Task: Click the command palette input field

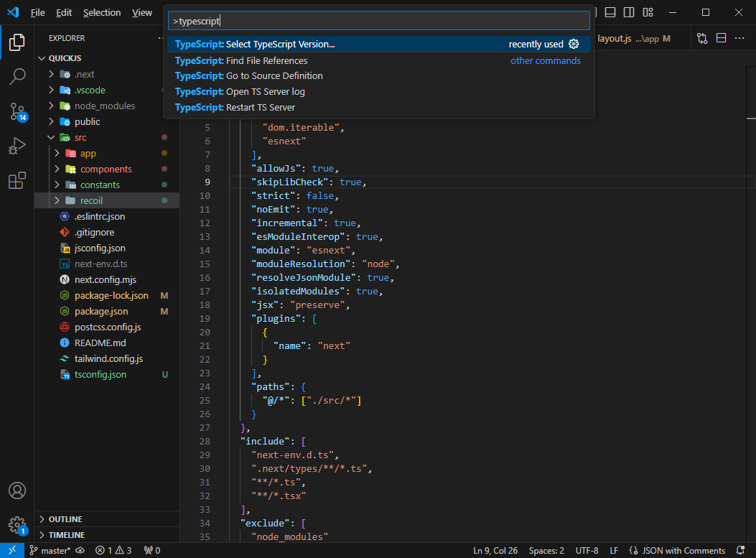Action: (x=379, y=21)
